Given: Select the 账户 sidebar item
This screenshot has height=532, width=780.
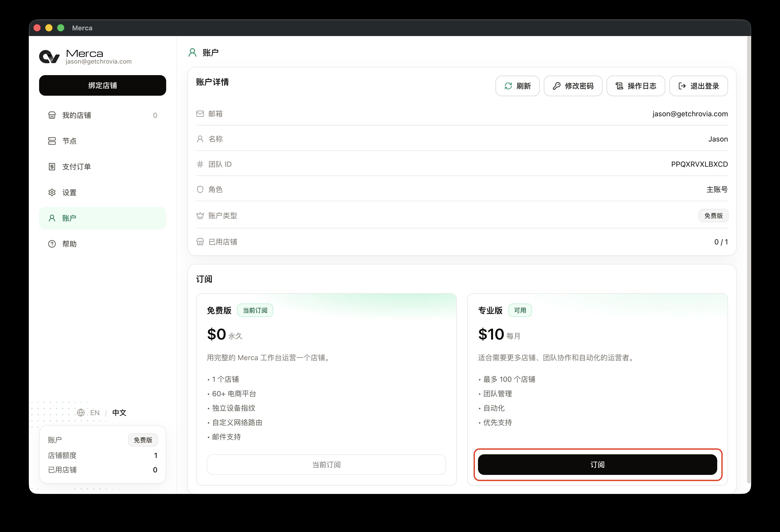Looking at the screenshot, I should click(x=102, y=218).
